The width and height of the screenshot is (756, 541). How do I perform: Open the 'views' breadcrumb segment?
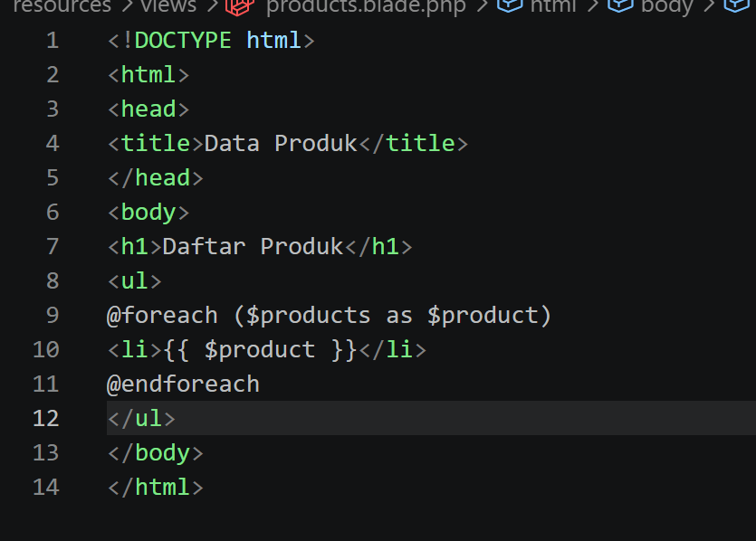[168, 5]
